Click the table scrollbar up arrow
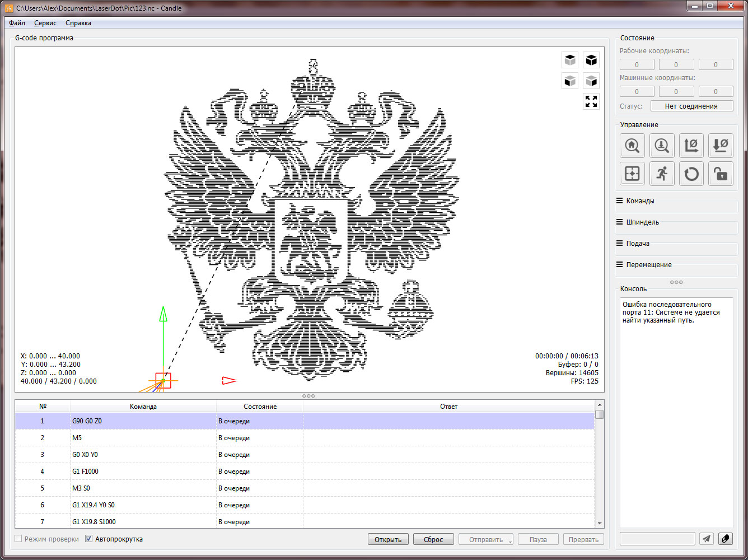The image size is (748, 560). tap(600, 405)
